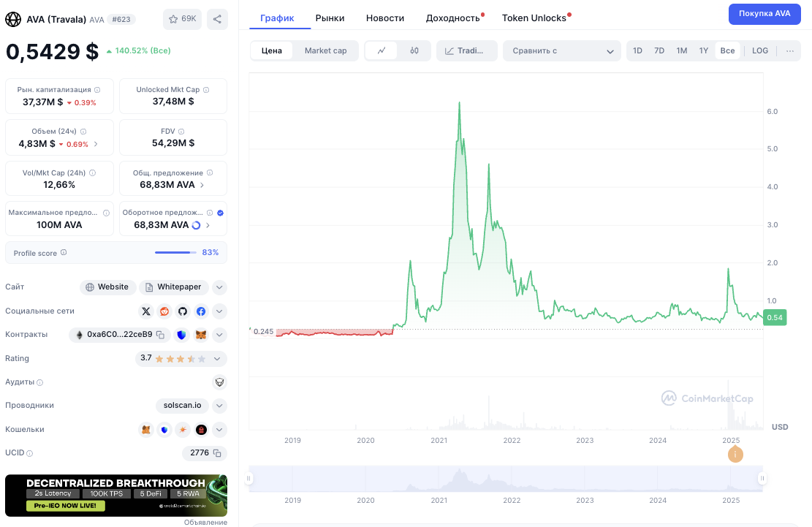The width and height of the screenshot is (812, 527).
Task: Switch to candlestick chart icon
Action: click(414, 50)
